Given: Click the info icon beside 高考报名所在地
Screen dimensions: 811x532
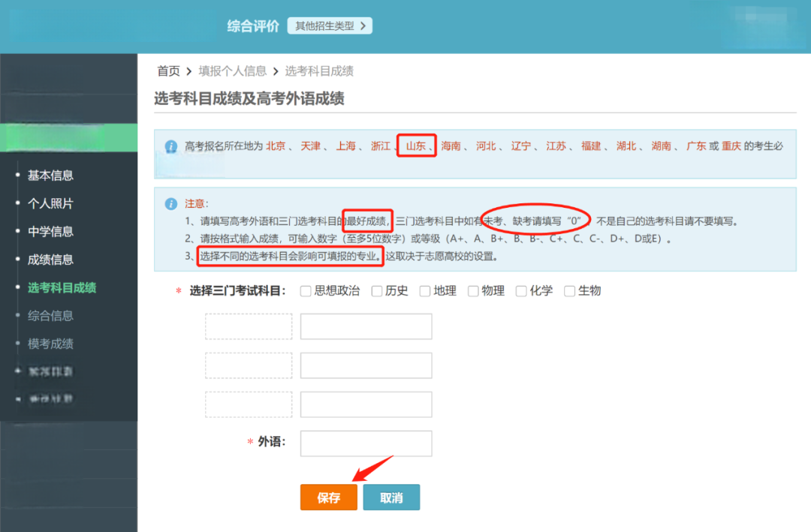Looking at the screenshot, I should coord(170,146).
